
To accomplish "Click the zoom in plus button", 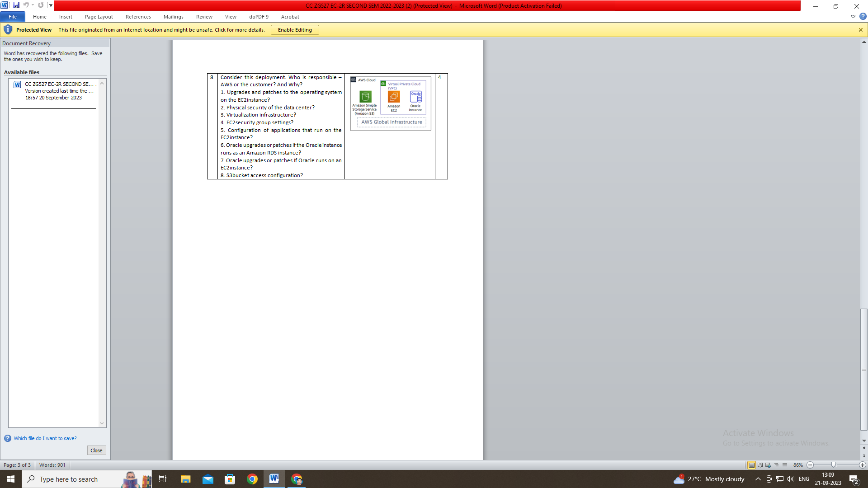I will point(862,465).
